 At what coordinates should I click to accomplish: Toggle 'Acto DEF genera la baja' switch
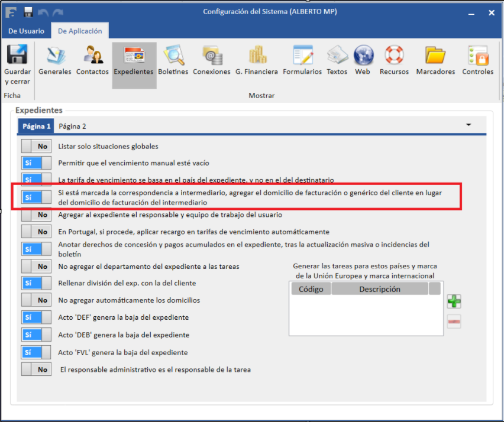(x=36, y=317)
